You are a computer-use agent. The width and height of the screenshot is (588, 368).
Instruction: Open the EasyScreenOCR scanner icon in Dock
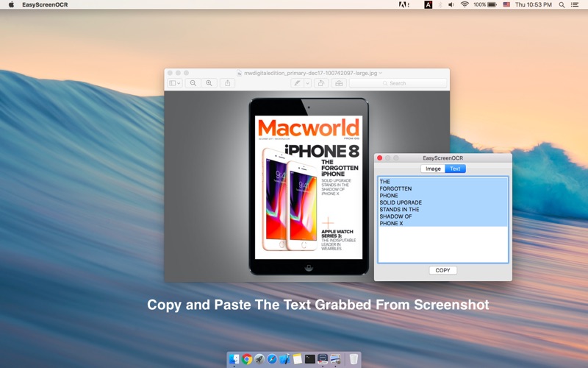point(323,359)
